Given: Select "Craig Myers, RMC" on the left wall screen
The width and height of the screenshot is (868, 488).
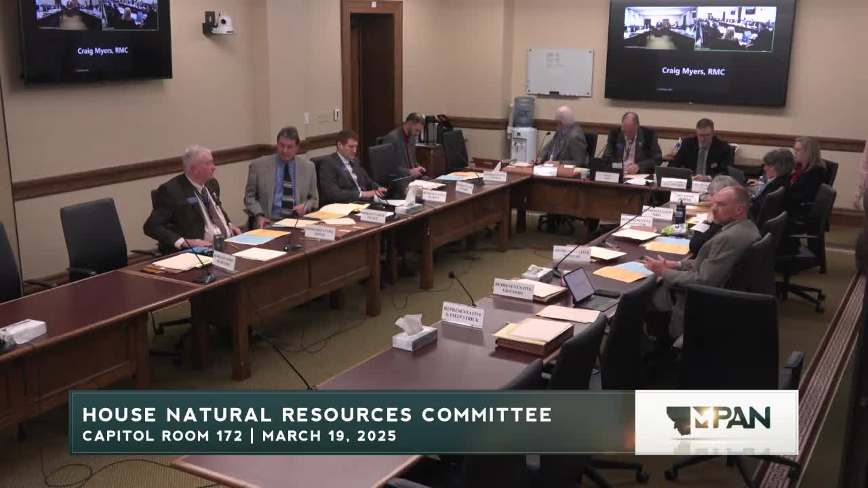Looking at the screenshot, I should pyautogui.click(x=101, y=50).
